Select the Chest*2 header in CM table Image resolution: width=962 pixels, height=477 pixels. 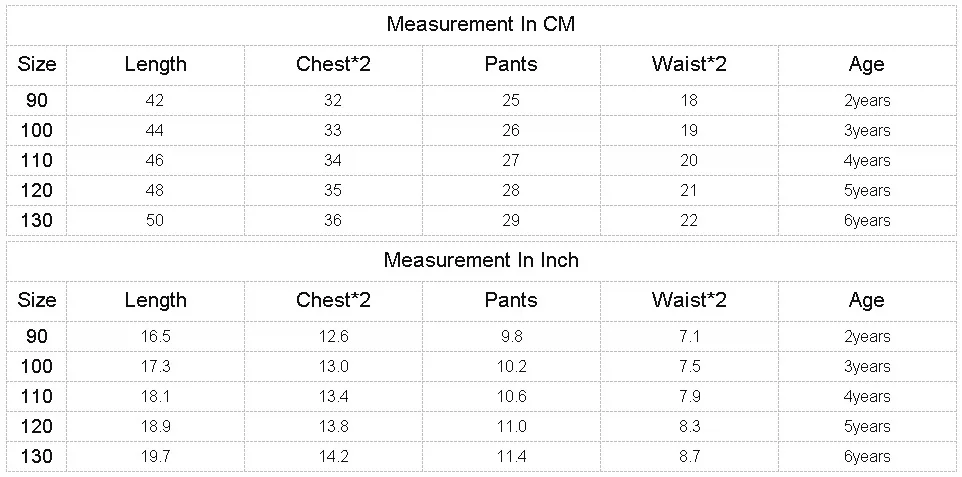pos(333,64)
